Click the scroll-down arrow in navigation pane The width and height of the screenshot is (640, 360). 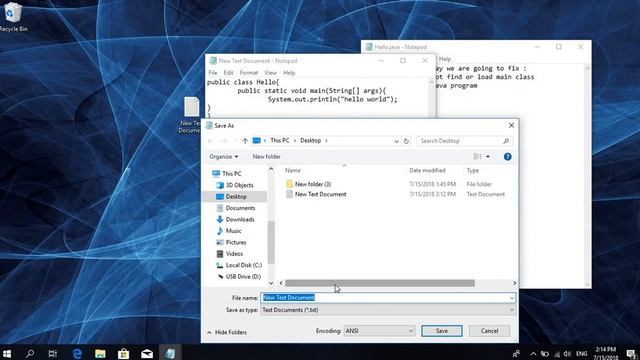271,283
